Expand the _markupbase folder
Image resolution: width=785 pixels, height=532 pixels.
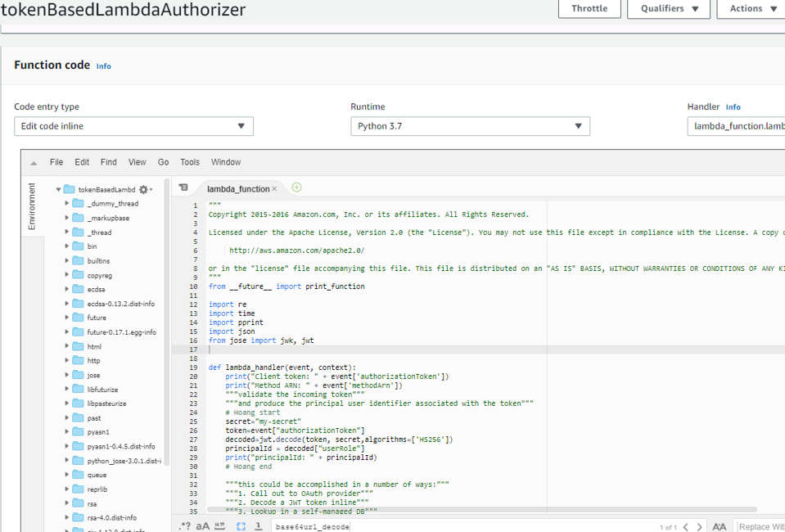click(x=66, y=218)
